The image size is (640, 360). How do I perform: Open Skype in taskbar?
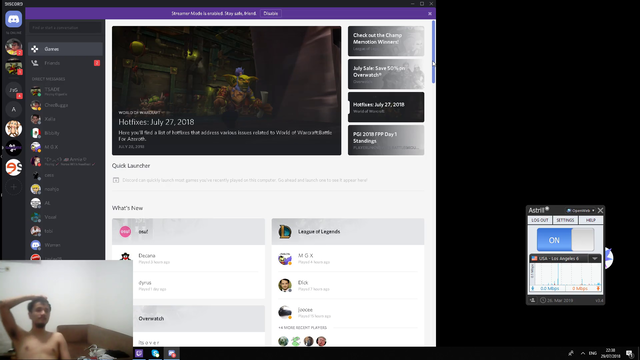[156, 353]
